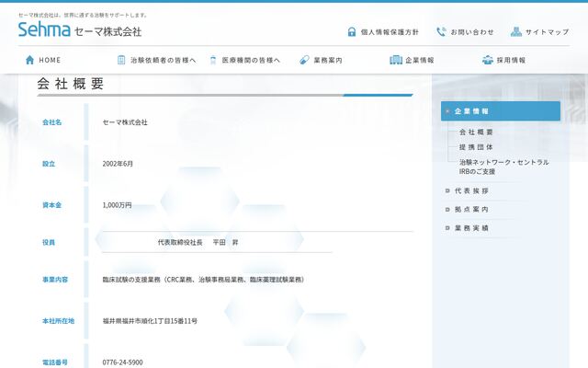Click the house icon beside HOME
This screenshot has width=588, height=368.
pos(29,60)
